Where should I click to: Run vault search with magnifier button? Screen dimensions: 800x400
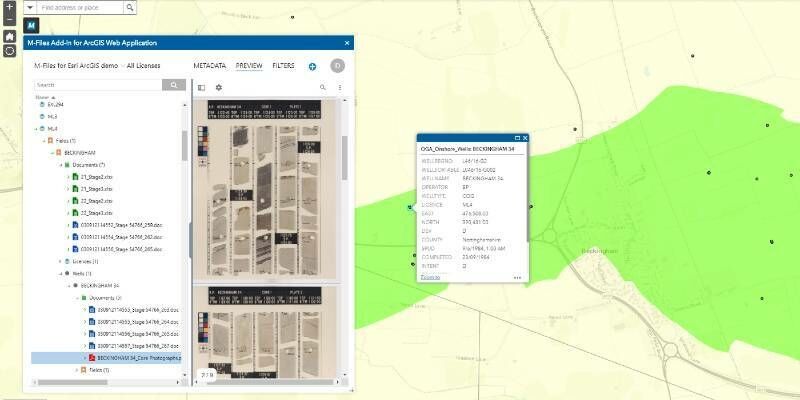[174, 85]
